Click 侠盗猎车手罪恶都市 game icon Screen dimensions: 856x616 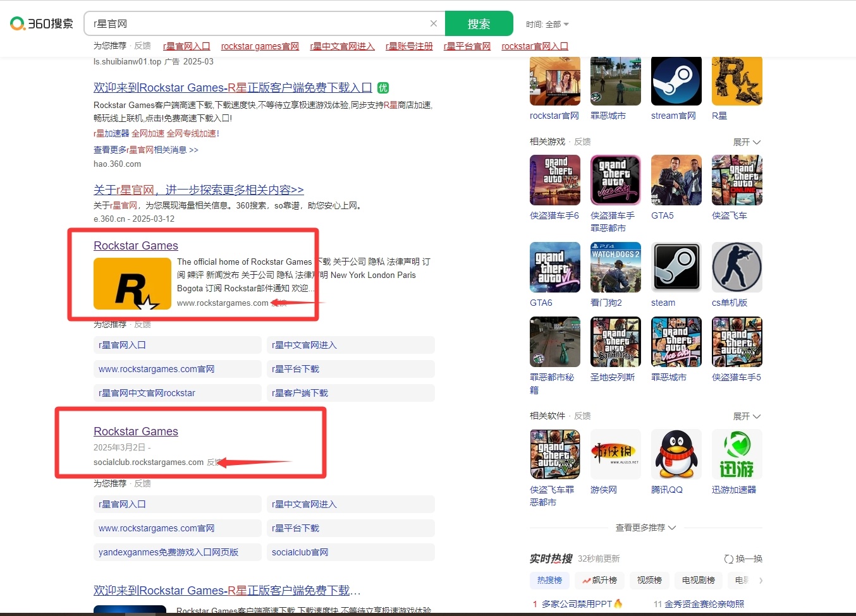pos(616,180)
